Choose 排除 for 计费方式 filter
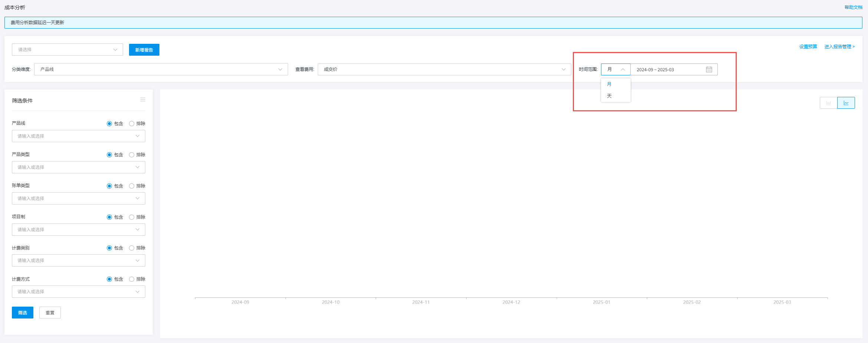Viewport: 868px width, 343px height. tap(132, 279)
